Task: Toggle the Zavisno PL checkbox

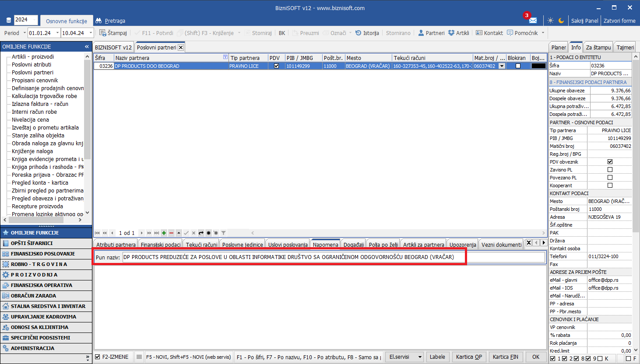Action: [610, 170]
